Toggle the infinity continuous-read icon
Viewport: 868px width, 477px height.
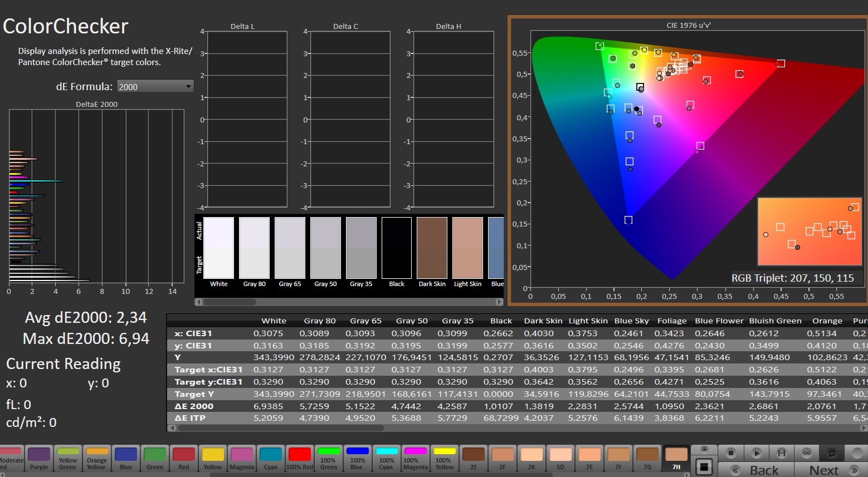point(806,453)
